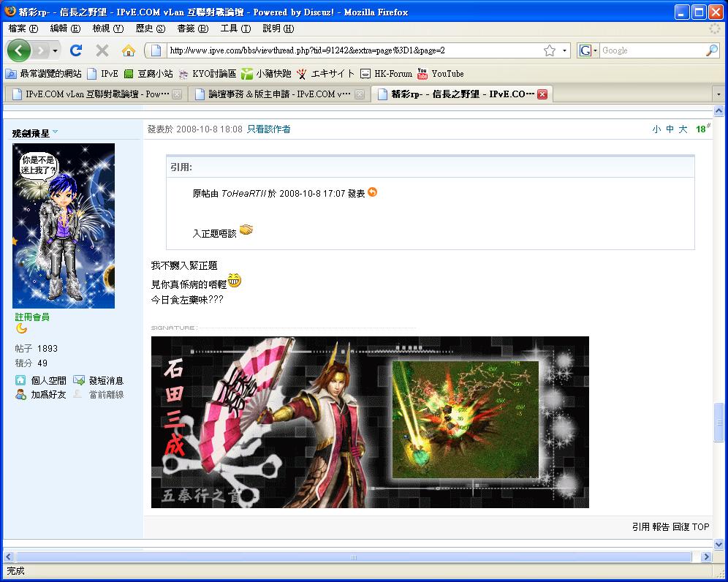Screen dimensions: 728x582
Task: Go to the home page icon
Action: click(129, 50)
